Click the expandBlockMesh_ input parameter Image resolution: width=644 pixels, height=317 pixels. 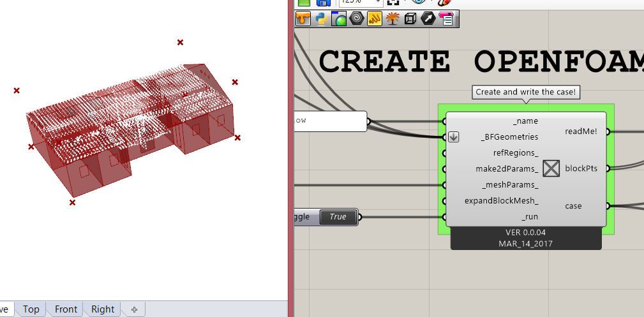[502, 201]
